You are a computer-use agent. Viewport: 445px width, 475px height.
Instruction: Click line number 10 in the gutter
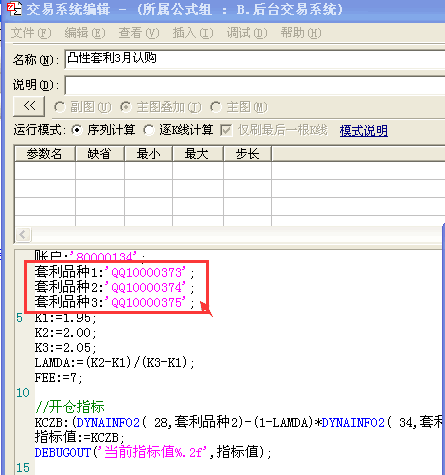click(23, 393)
